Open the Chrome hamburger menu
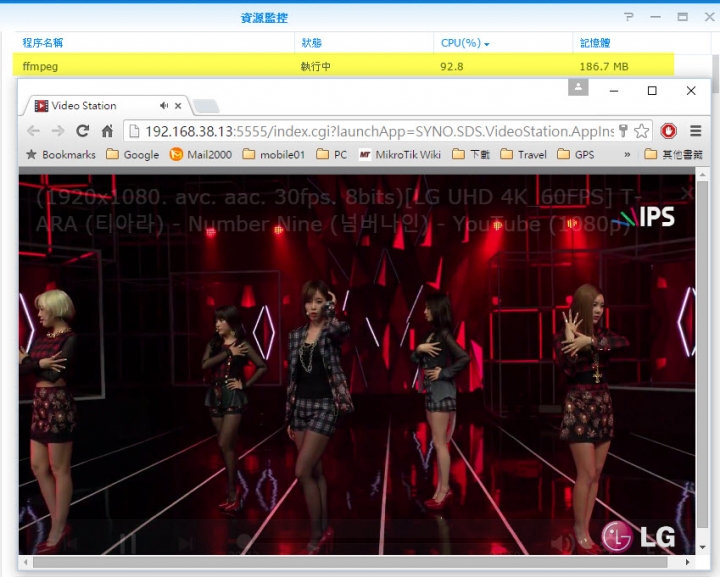Image resolution: width=720 pixels, height=577 pixels. (x=696, y=131)
